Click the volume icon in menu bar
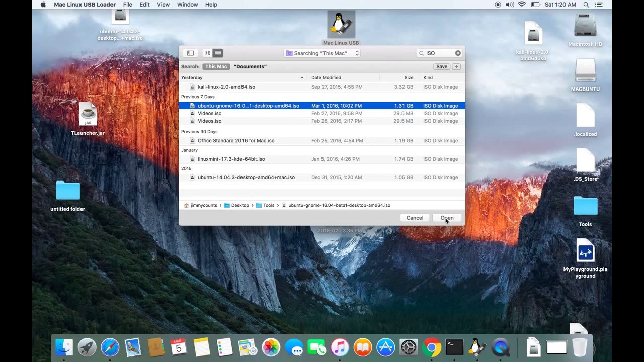The image size is (644, 362). tap(509, 5)
